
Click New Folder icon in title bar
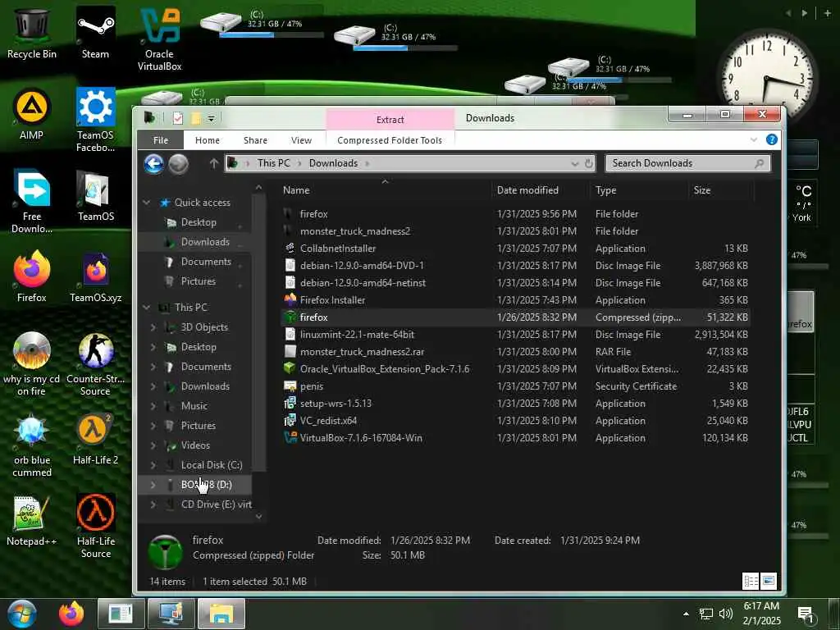[x=196, y=118]
